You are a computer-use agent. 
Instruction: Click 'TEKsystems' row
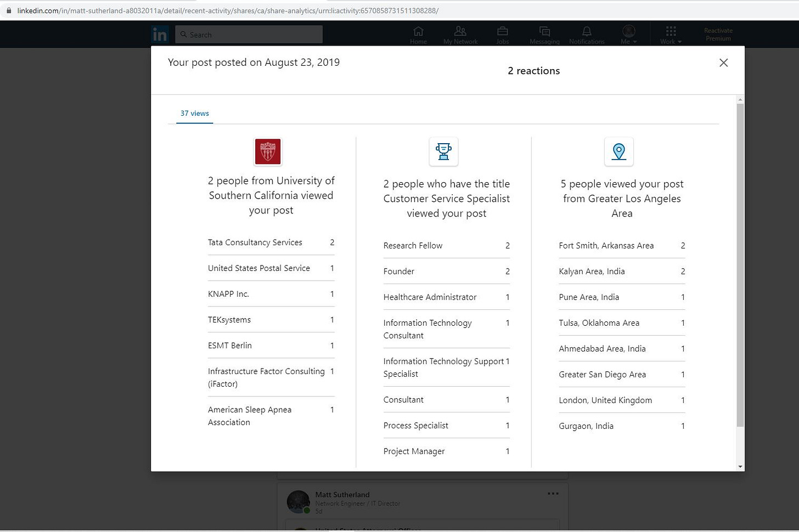[x=271, y=320]
